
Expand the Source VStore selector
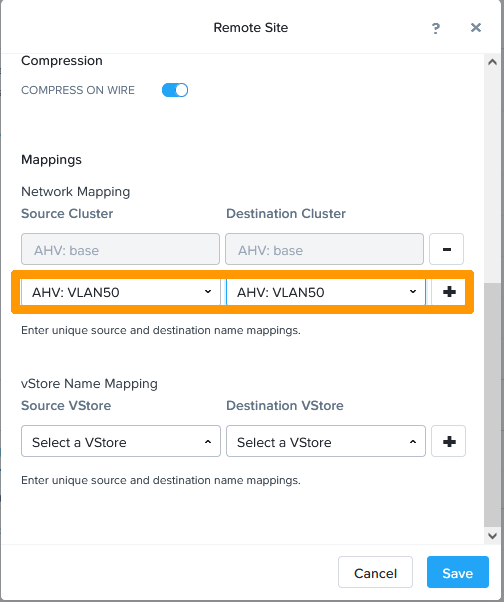pos(121,441)
